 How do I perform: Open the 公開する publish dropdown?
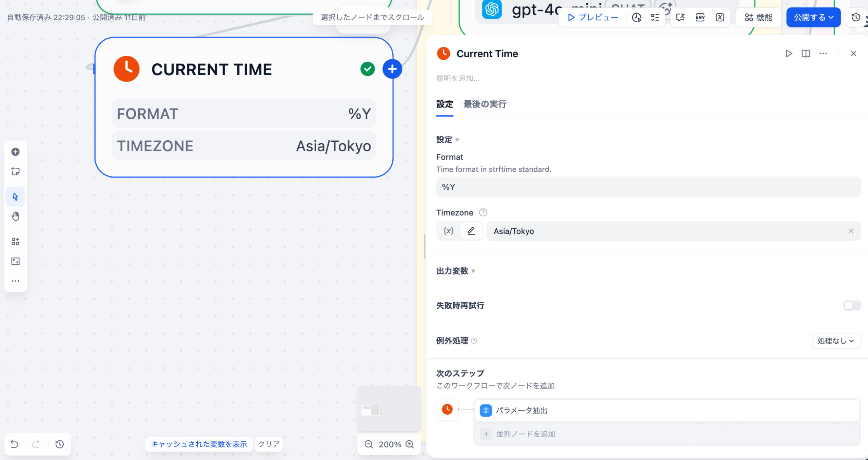pos(813,17)
